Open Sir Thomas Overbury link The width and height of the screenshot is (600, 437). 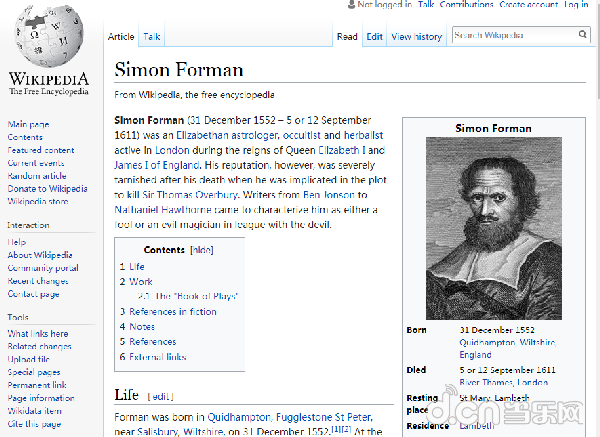[x=191, y=195]
